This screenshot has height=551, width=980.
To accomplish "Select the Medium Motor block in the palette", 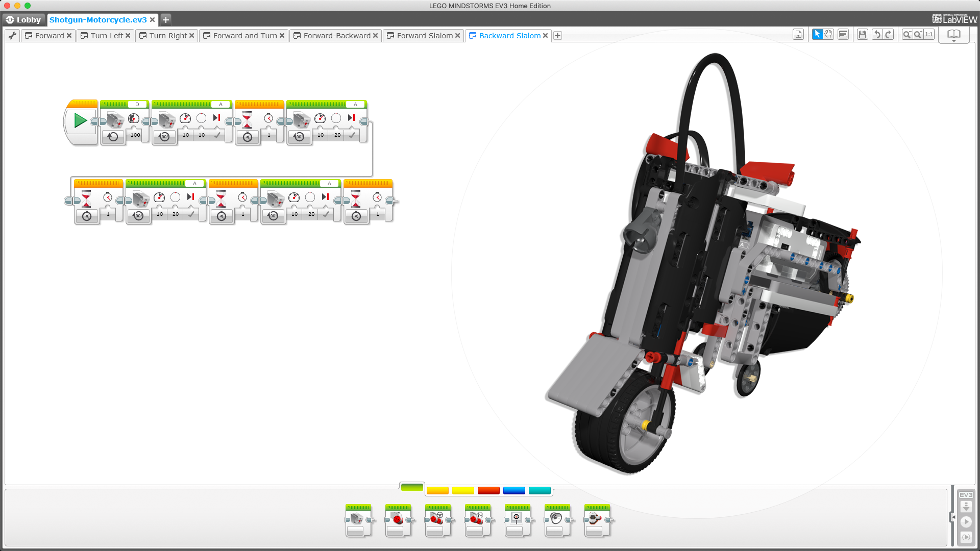I will [x=358, y=520].
